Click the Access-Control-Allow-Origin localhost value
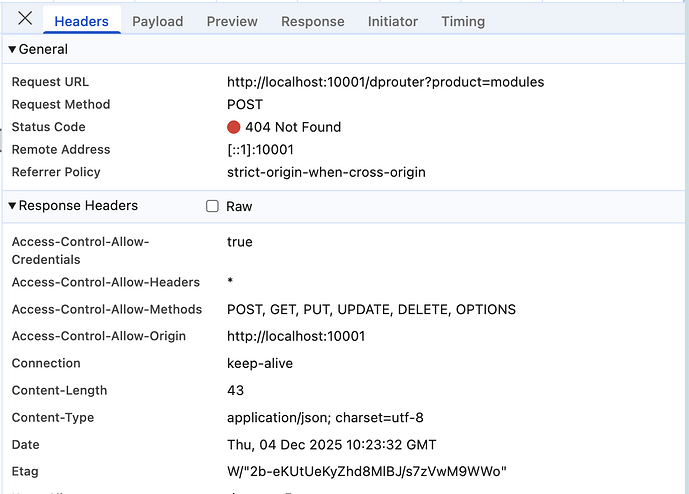This screenshot has width=689, height=494. (x=295, y=337)
